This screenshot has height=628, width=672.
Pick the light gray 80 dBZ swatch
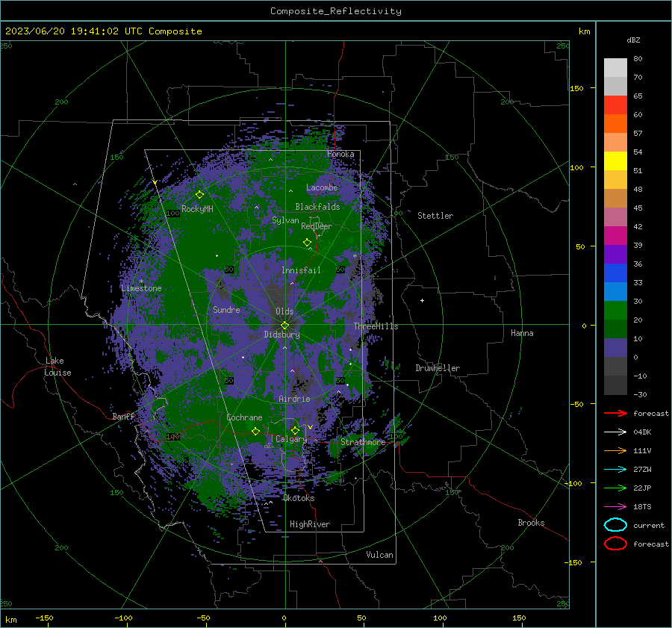point(615,67)
